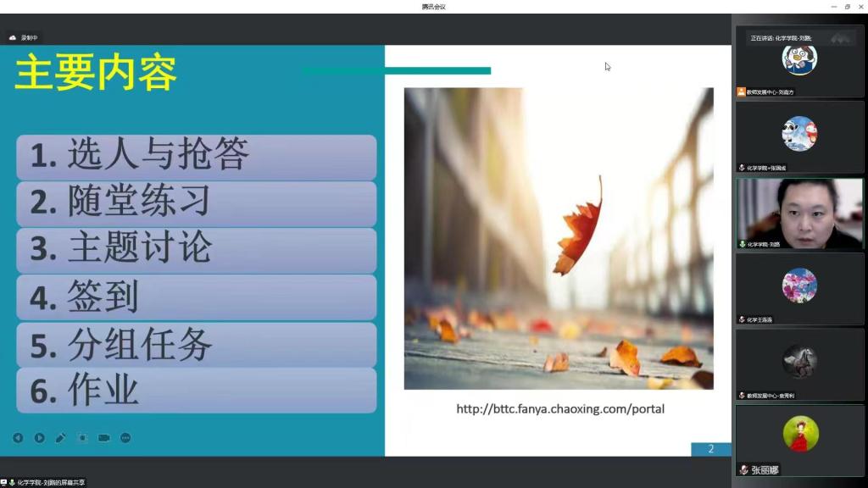Click the horse avatar participant tile
The width and height of the screenshot is (868, 488).
(x=799, y=363)
